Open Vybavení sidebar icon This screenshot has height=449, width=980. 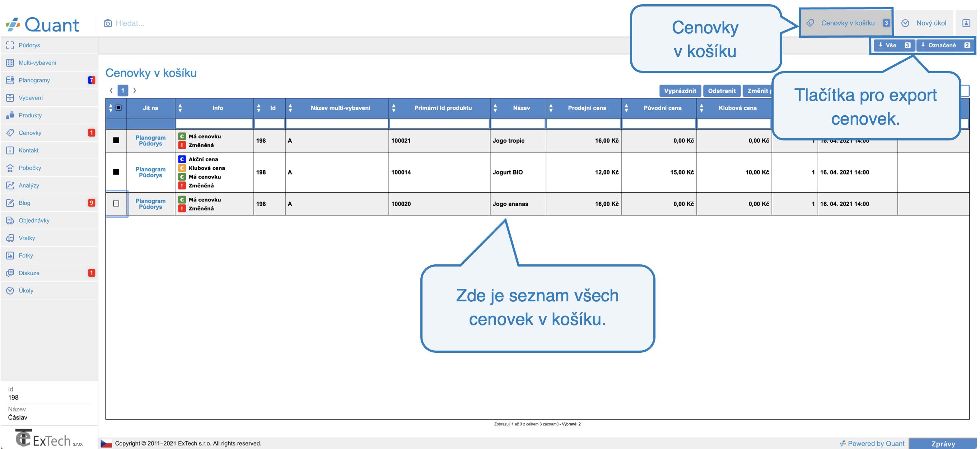click(x=10, y=97)
